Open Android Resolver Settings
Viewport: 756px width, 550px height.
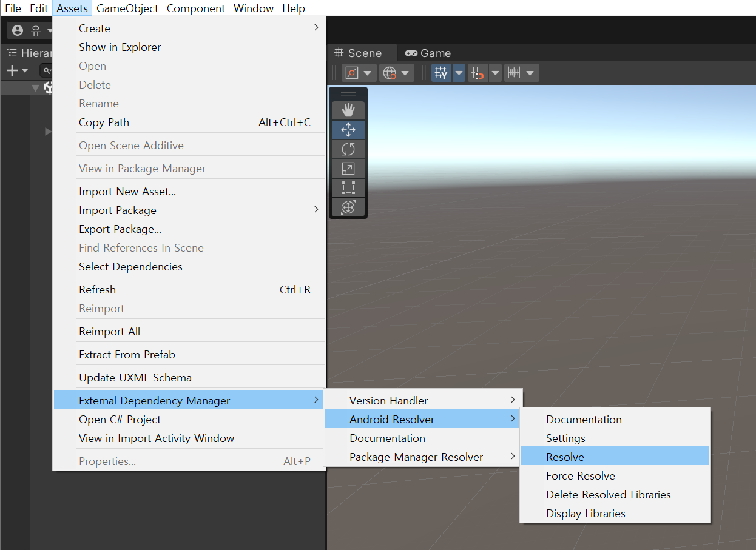pos(615,438)
